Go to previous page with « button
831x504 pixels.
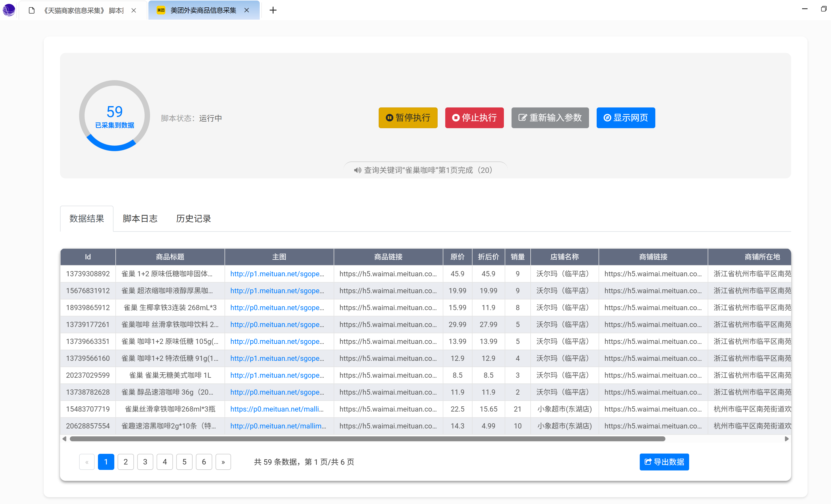(87, 462)
